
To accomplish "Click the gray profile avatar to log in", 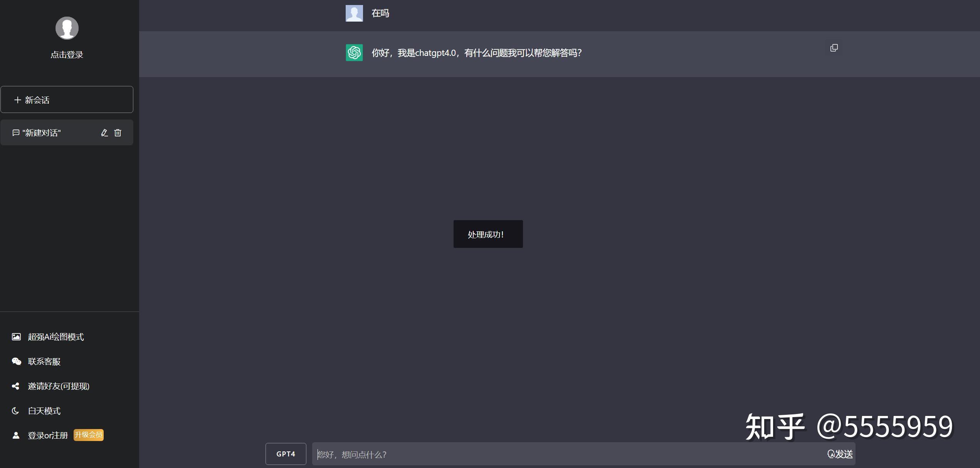I will coord(67,28).
